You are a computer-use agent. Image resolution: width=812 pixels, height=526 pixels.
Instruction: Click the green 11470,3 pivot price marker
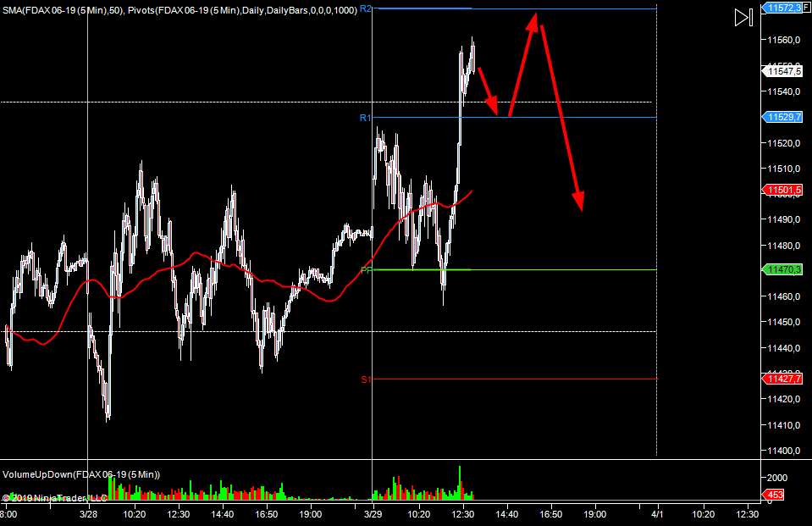(782, 269)
